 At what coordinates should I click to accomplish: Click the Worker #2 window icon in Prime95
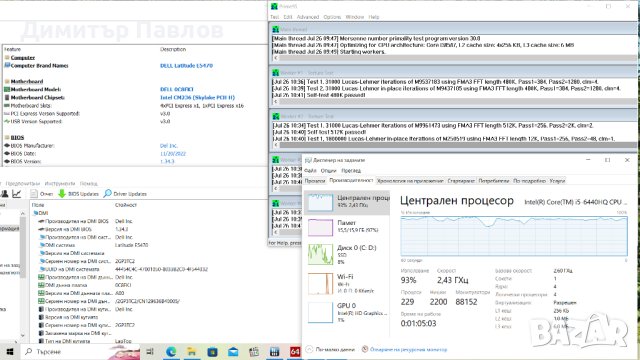(x=276, y=116)
